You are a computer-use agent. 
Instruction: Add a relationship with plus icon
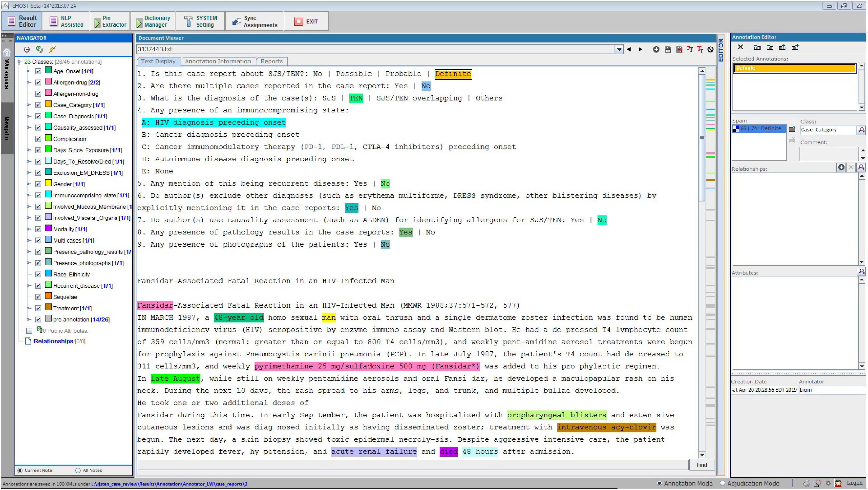click(x=841, y=167)
